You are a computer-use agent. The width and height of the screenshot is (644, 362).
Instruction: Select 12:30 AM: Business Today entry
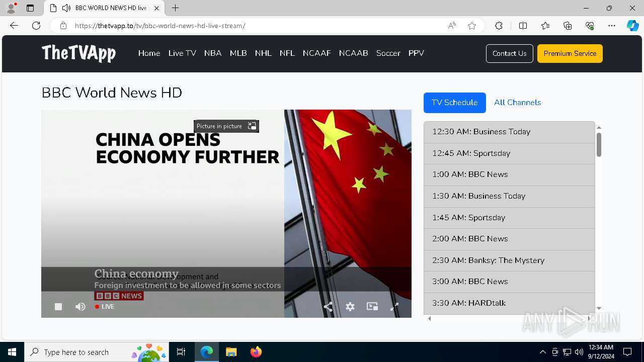(509, 132)
